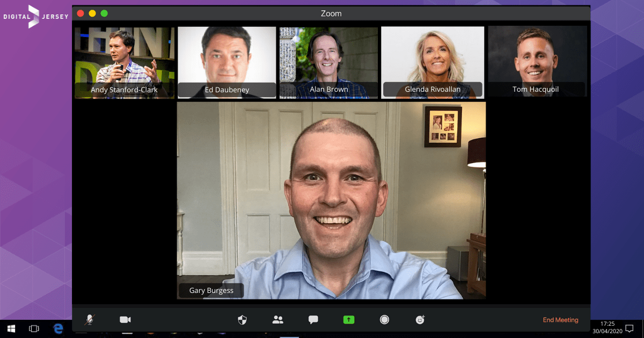Maximize Zoom with the green button
Screen dimensions: 644x338
coord(104,13)
